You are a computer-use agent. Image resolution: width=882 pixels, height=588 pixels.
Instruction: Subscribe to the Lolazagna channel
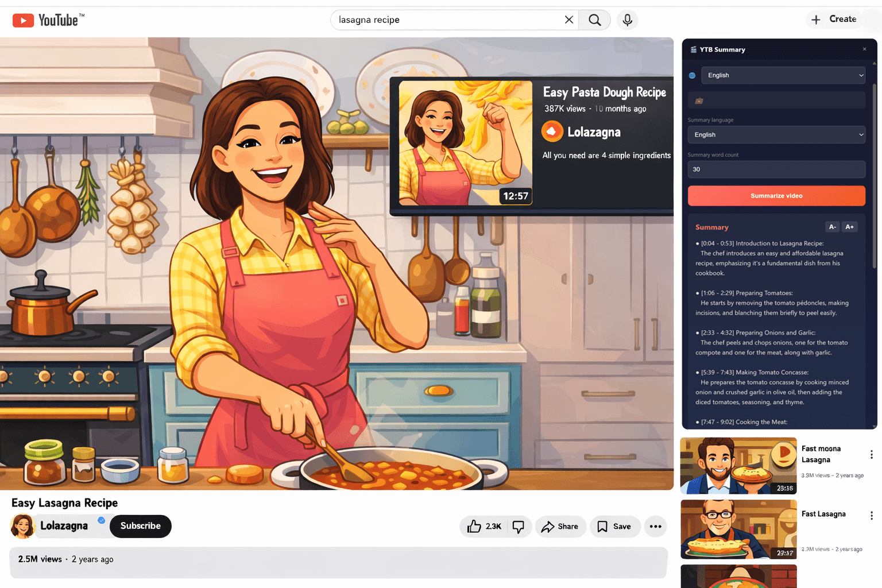click(141, 526)
